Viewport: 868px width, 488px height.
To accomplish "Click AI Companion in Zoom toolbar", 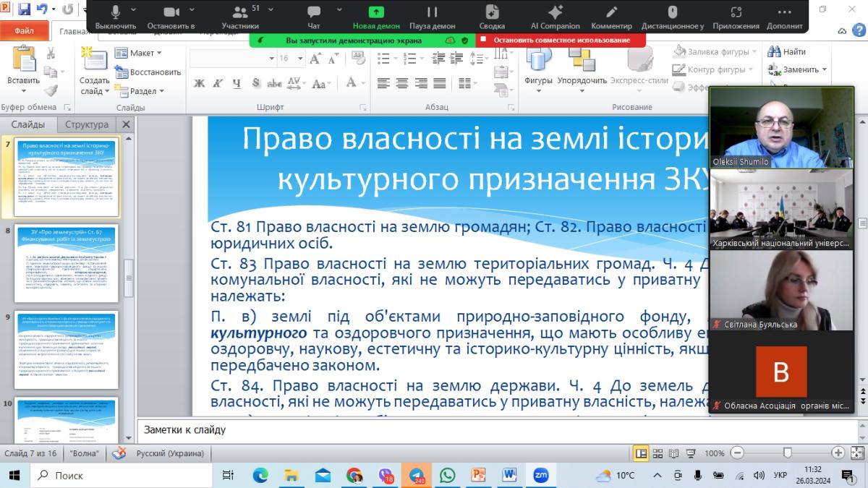I will pyautogui.click(x=555, y=13).
